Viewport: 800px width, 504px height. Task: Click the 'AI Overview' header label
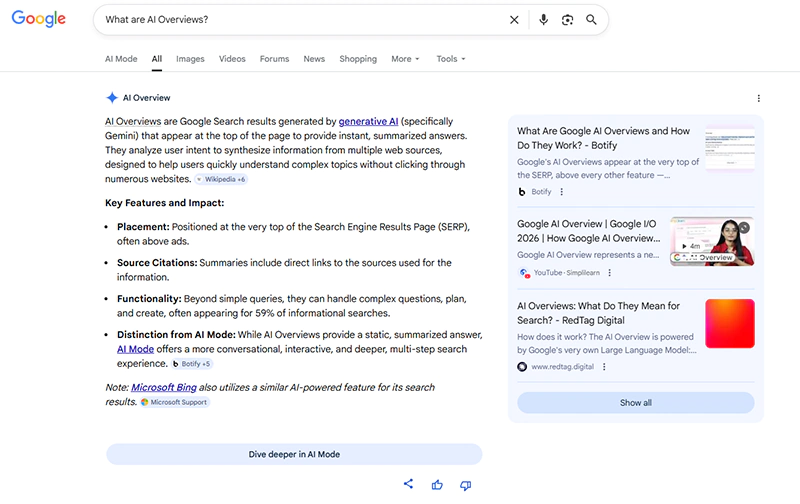(x=146, y=98)
